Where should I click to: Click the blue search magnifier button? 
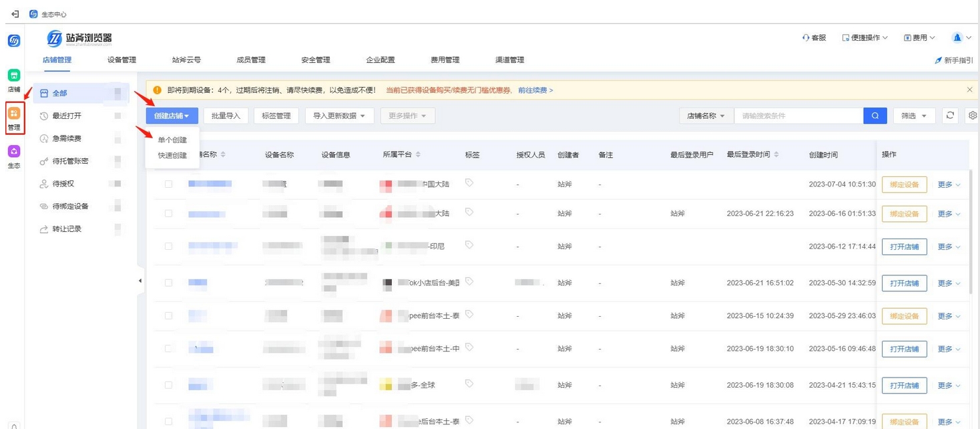tap(875, 115)
